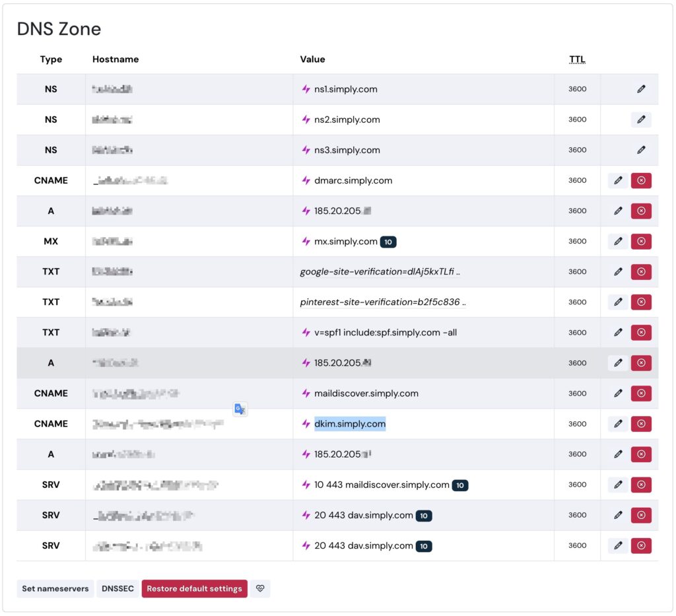Click the lightning icon beside dkim.simply.com
The image size is (676, 616).
[306, 424]
